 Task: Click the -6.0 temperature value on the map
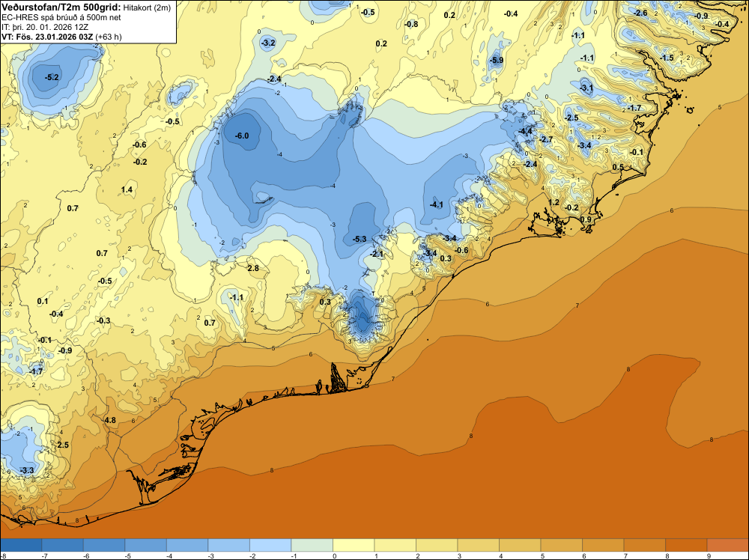point(242,136)
